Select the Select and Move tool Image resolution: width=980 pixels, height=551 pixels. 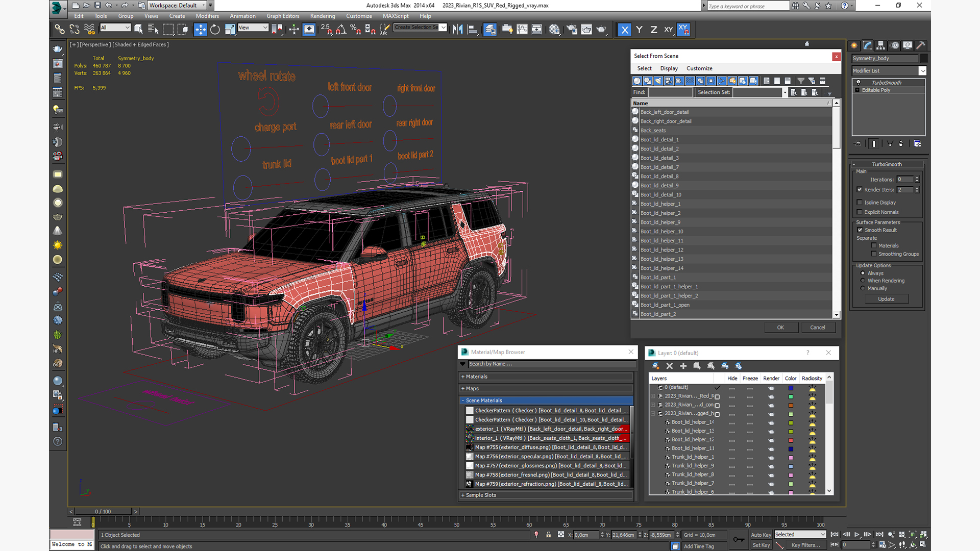[x=201, y=30]
